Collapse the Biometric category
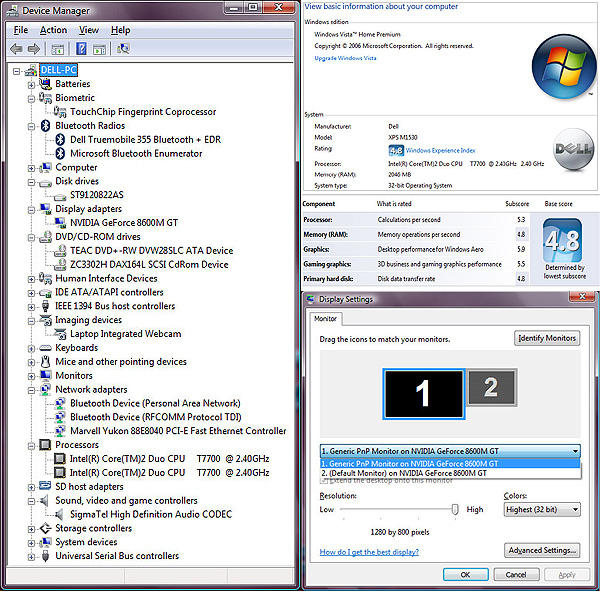Image resolution: width=600 pixels, height=593 pixels. tap(31, 99)
